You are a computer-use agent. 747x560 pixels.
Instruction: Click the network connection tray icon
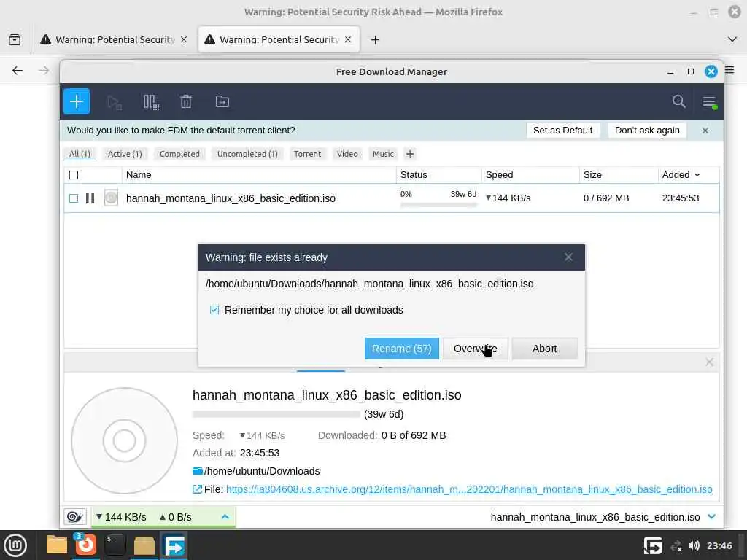pyautogui.click(x=676, y=546)
